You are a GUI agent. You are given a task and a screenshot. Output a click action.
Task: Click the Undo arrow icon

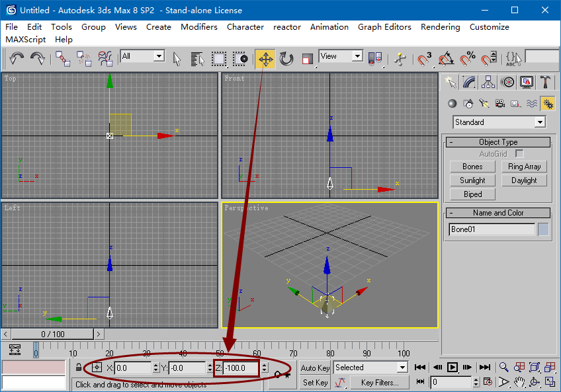(17, 58)
